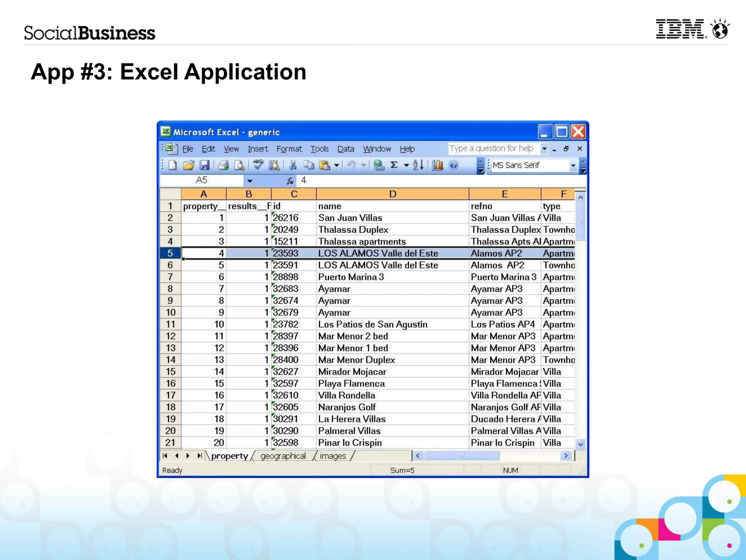The height and width of the screenshot is (560, 746).
Task: Click the Sort Ascending A-Z icon
Action: click(x=418, y=165)
